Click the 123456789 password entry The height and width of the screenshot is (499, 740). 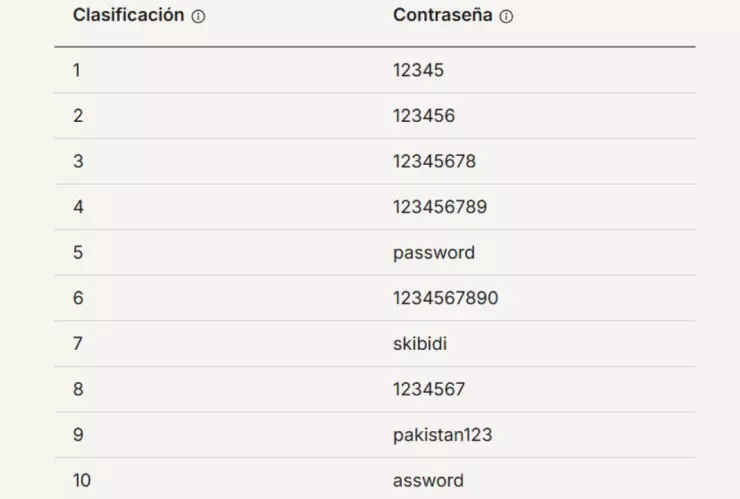pyautogui.click(x=440, y=207)
